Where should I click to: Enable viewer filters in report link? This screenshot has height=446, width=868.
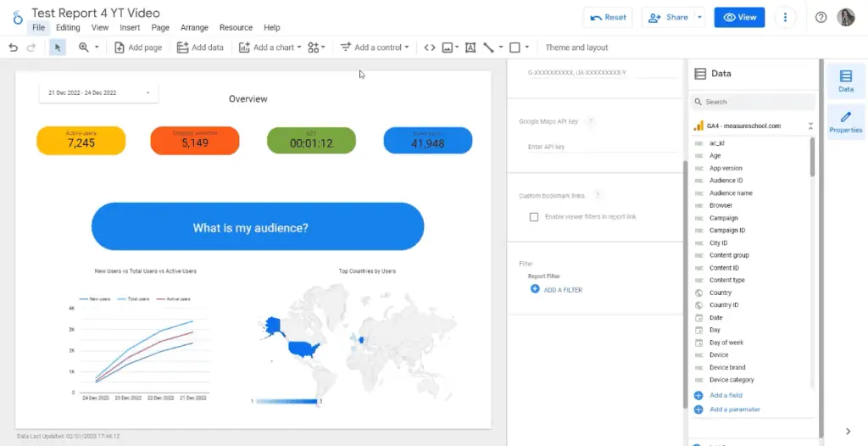coord(534,217)
